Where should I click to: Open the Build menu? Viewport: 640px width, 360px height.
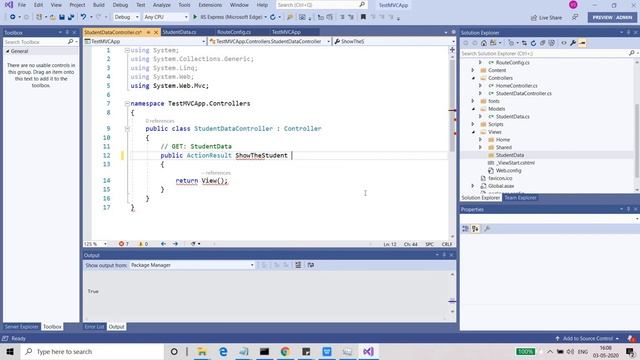(99, 5)
